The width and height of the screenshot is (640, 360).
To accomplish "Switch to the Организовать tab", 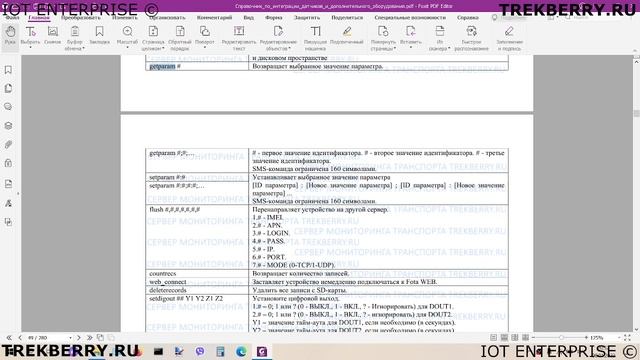I will coord(167,18).
